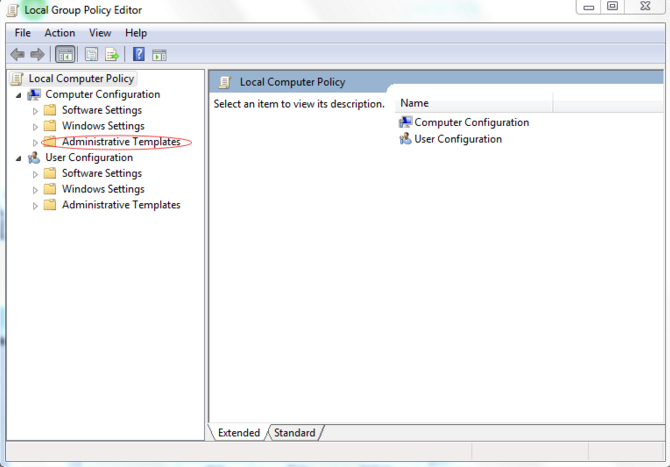Click folder icon of User Administrative Templates
This screenshot has width=670, height=467.
point(50,205)
